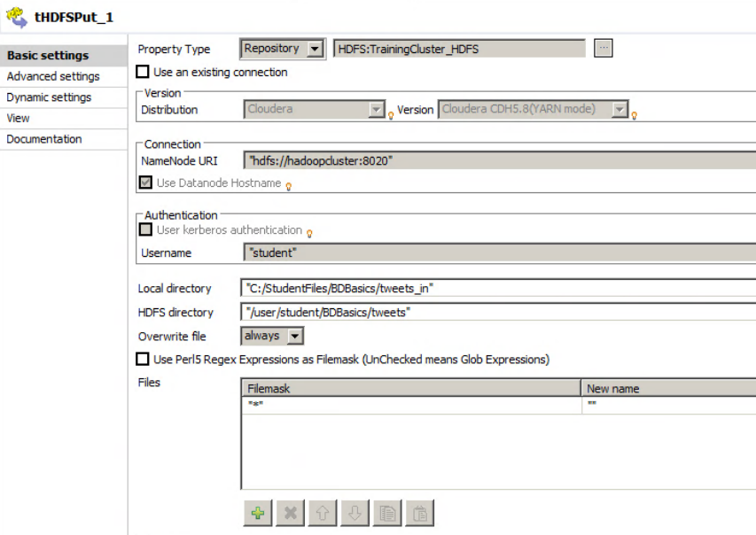Toggle Use Datanode Hostname checkbox

[145, 182]
